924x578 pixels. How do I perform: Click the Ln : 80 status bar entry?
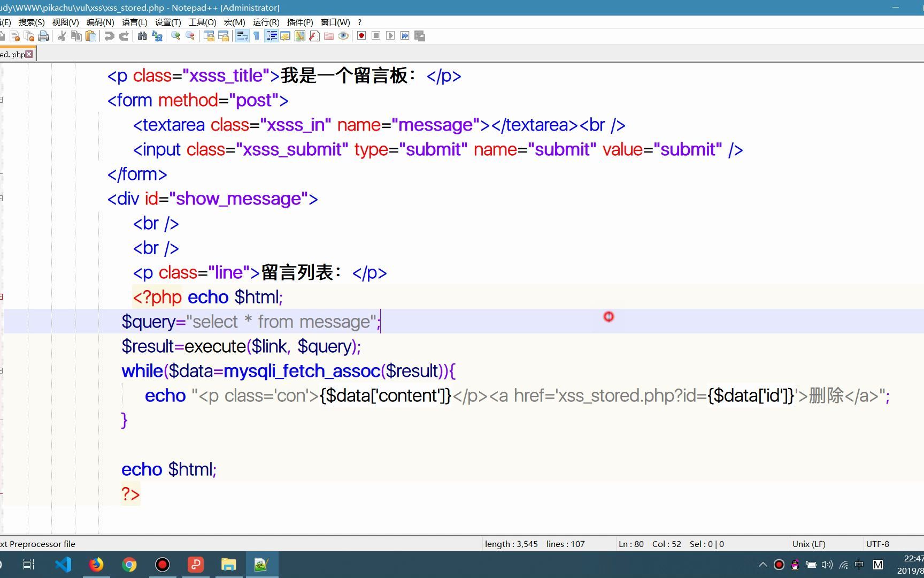(631, 544)
